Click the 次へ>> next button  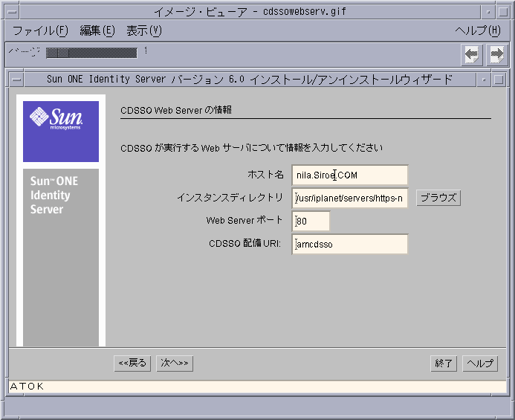pos(175,364)
